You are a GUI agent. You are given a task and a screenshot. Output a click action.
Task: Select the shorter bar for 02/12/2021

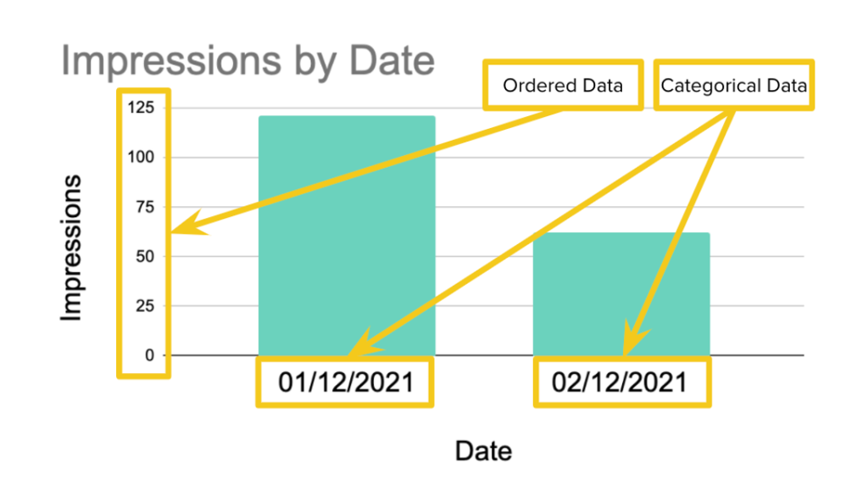(621, 293)
